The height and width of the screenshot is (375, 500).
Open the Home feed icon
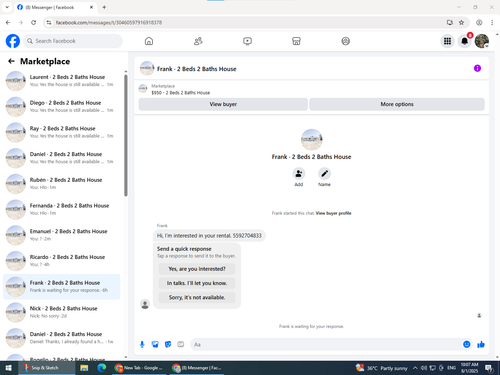coord(149,41)
